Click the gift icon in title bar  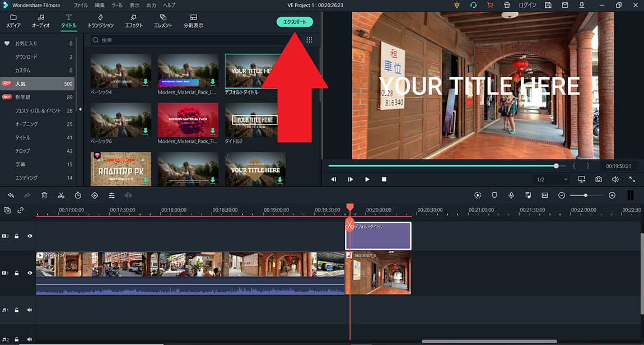pyautogui.click(x=507, y=6)
